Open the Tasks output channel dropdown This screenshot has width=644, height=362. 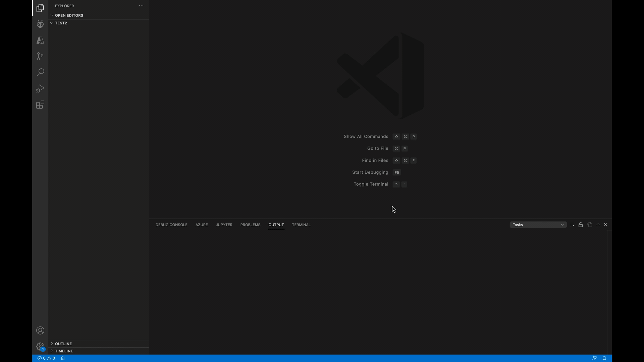click(538, 225)
